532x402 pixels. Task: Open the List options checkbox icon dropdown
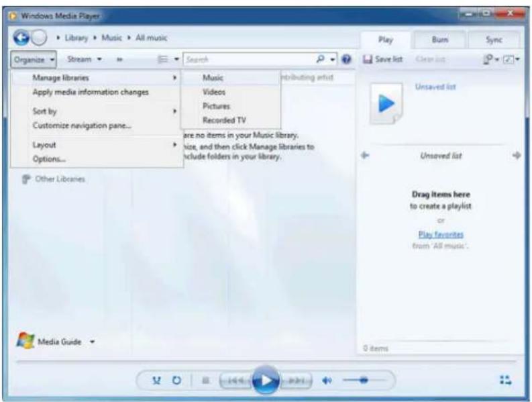pos(511,60)
